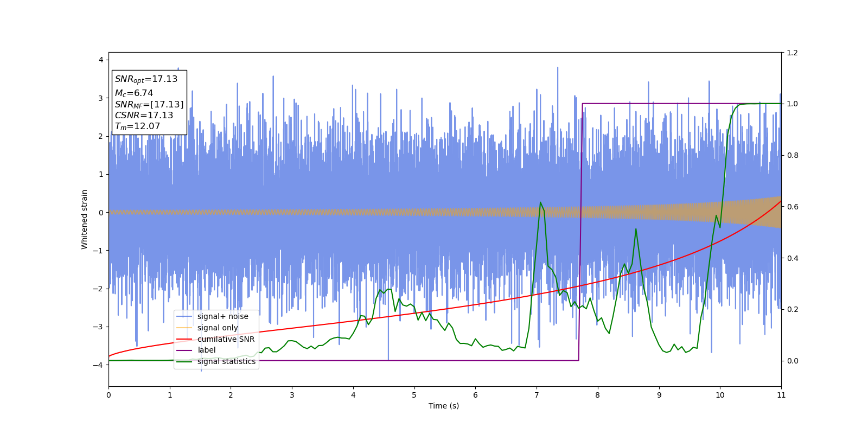Click x-axis tick label 5
This screenshot has height=434, width=868.
click(414, 395)
